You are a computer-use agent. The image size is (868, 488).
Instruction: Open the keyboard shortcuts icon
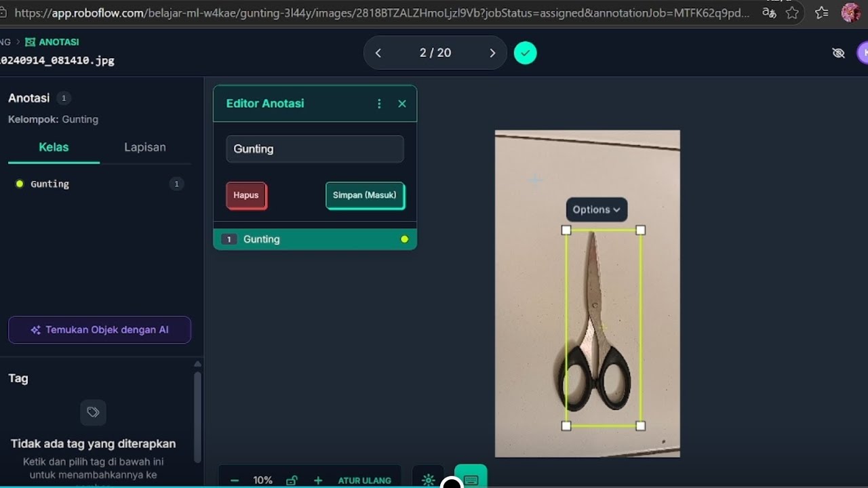click(471, 479)
